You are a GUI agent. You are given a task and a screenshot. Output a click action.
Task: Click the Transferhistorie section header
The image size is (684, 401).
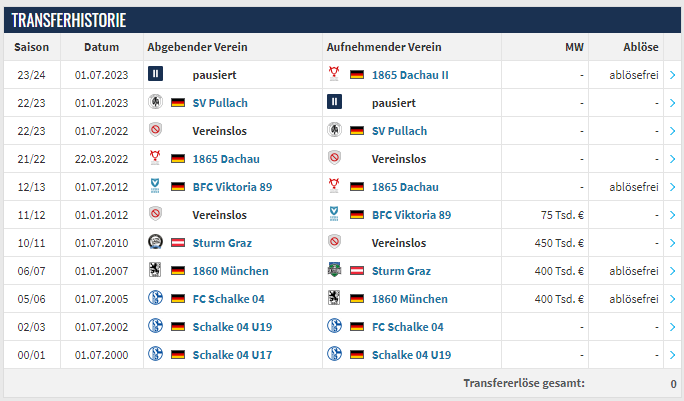point(70,21)
